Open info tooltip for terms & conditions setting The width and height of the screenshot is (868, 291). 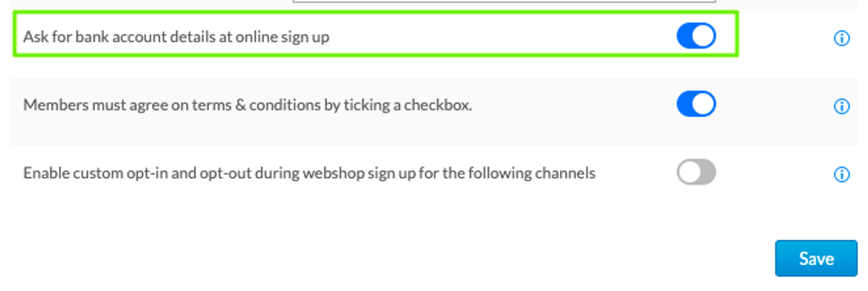click(x=841, y=106)
